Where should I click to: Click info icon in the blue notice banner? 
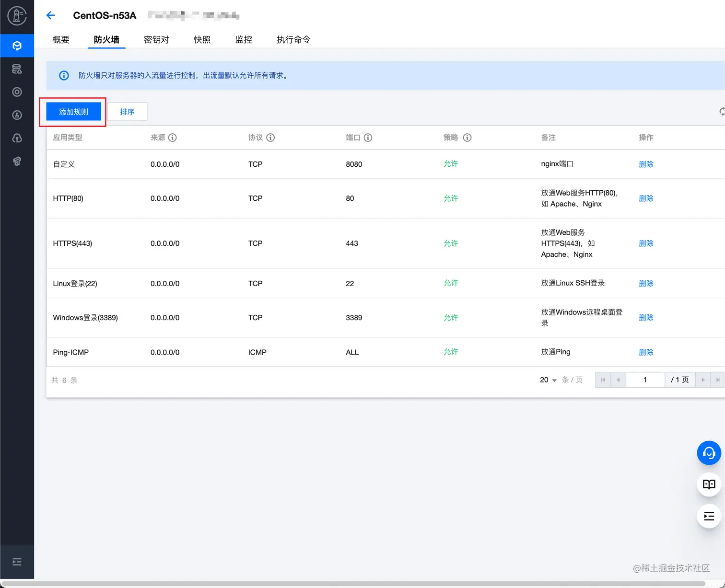coord(64,75)
